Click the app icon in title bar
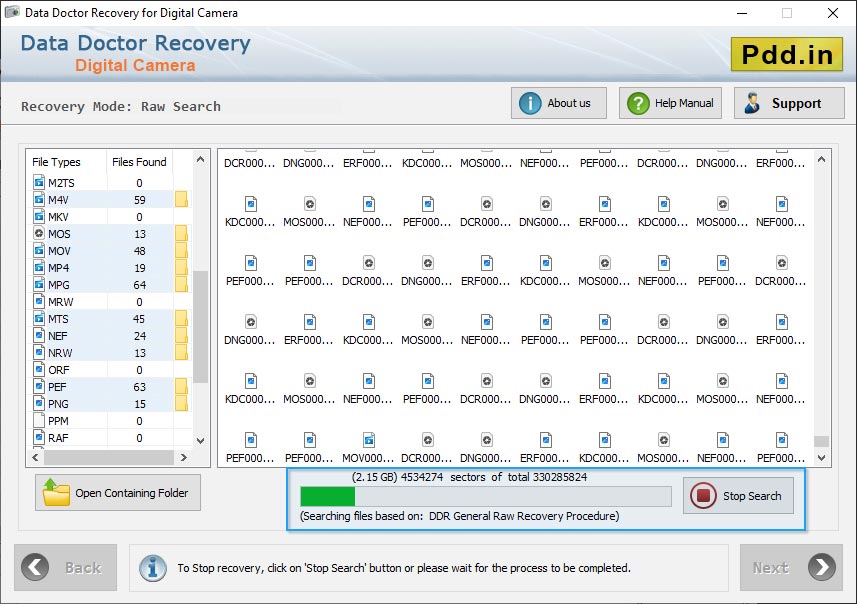Image resolution: width=857 pixels, height=604 pixels. click(x=12, y=12)
